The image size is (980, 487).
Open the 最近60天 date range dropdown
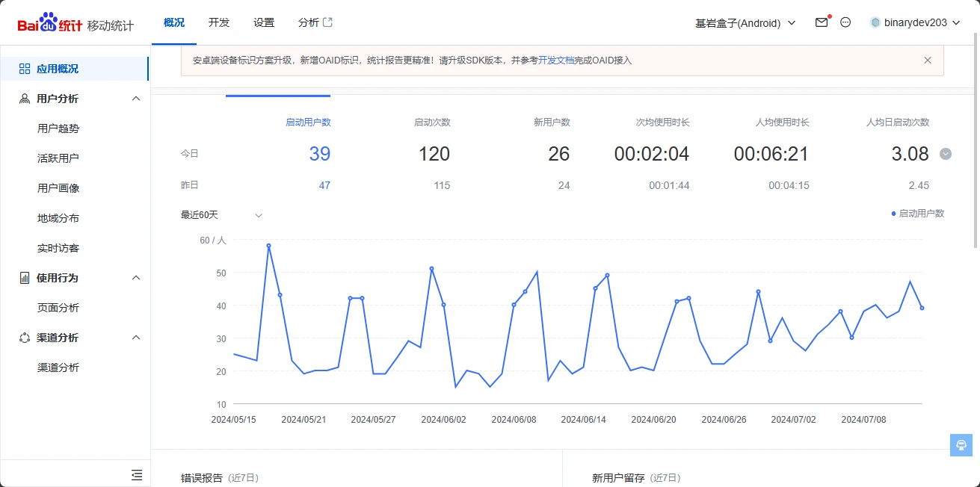221,215
